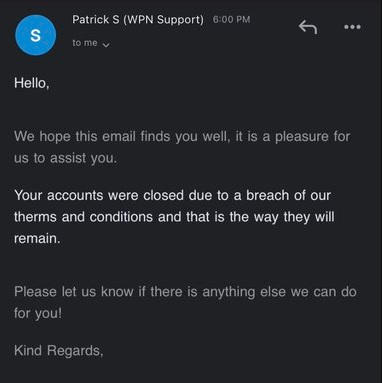Screen dimensions: 382x383
Task: Expand recipient details chevron beside 'to me'
Action: 106,45
